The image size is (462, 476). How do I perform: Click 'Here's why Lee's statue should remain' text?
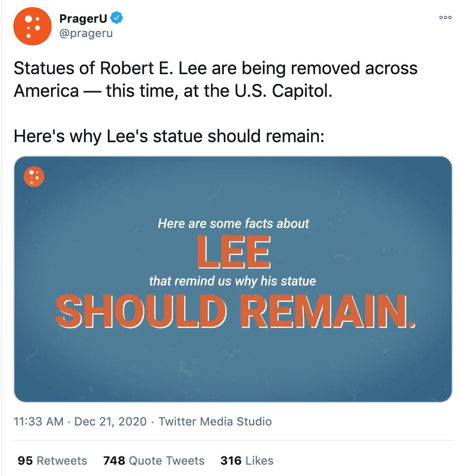[169, 136]
